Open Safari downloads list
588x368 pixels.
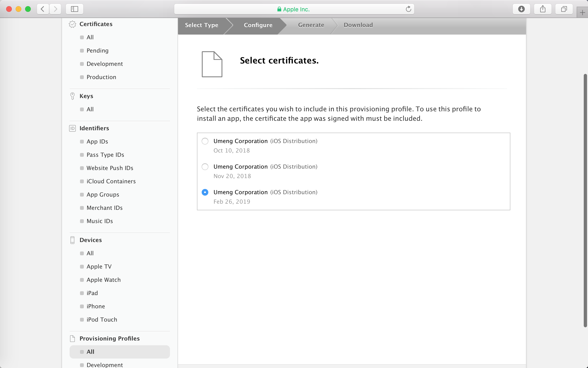click(521, 9)
